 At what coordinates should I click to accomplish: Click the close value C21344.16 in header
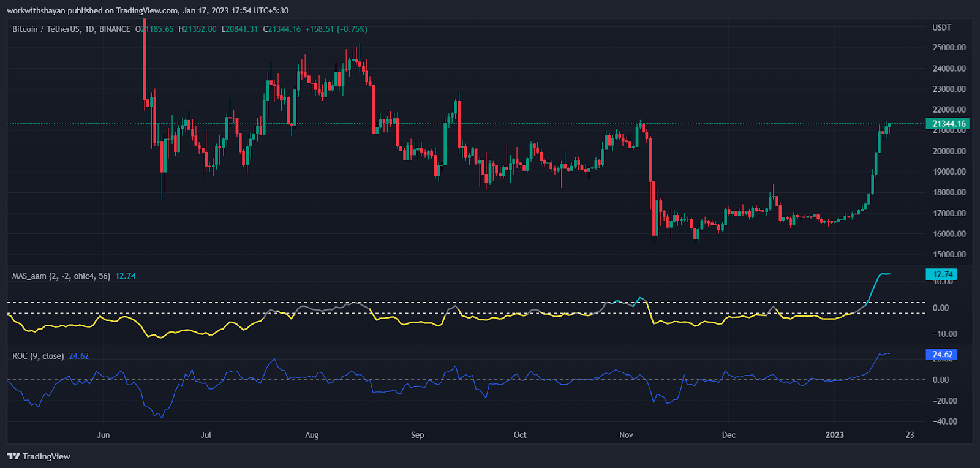point(282,29)
